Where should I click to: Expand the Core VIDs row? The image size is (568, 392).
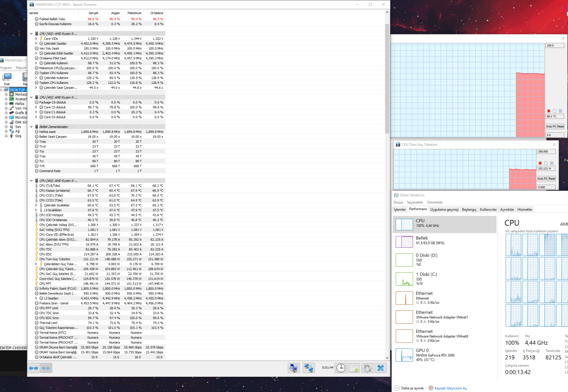tap(36, 38)
